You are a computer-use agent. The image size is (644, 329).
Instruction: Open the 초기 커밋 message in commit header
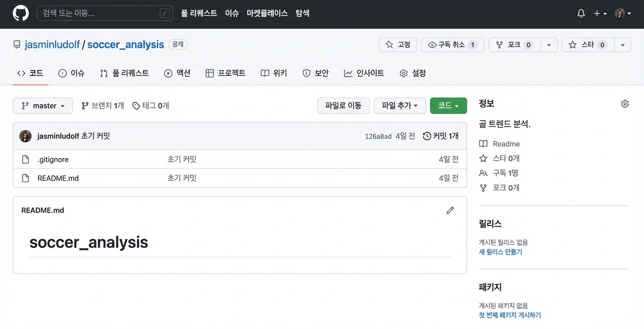96,136
